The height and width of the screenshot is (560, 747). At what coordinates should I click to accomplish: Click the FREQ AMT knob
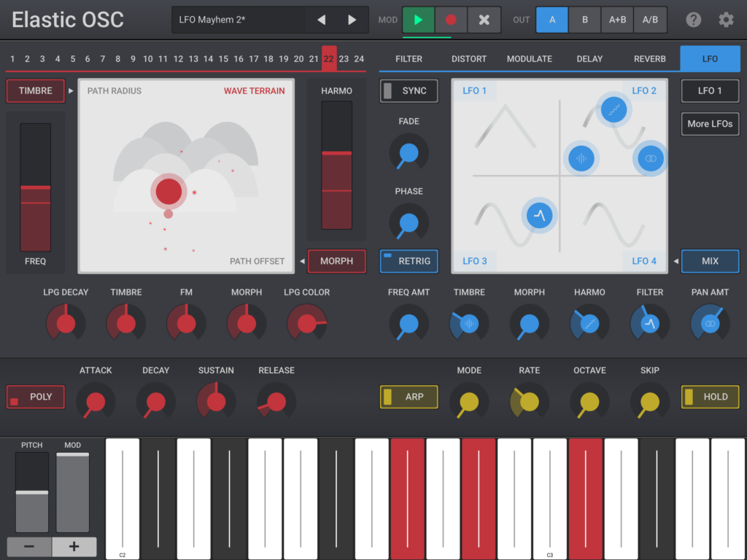(409, 323)
